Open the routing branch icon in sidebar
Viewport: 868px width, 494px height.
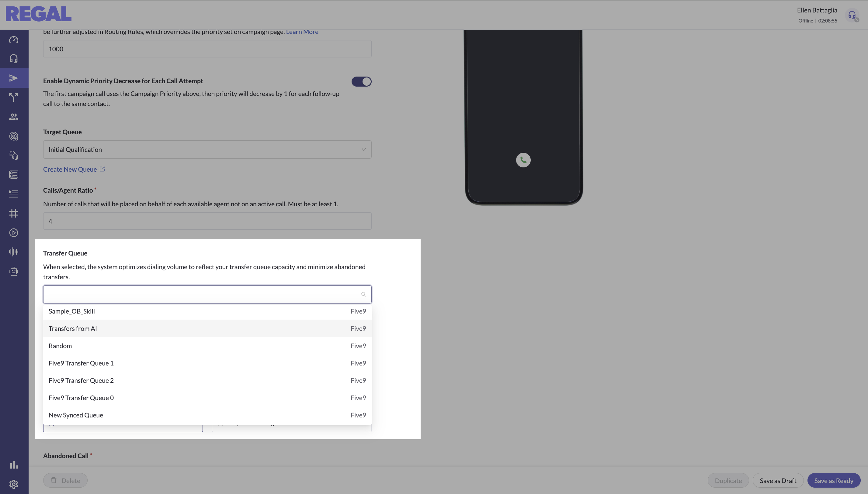(14, 98)
